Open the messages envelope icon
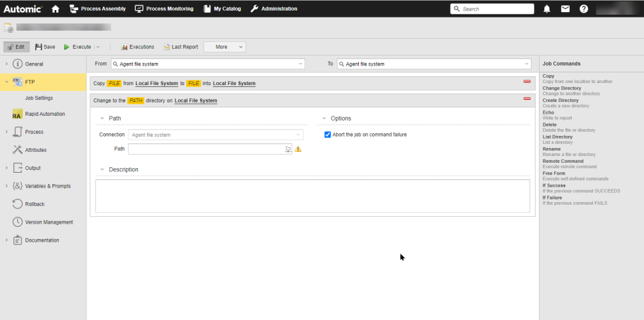Viewport: 644px width, 320px height. pos(565,9)
